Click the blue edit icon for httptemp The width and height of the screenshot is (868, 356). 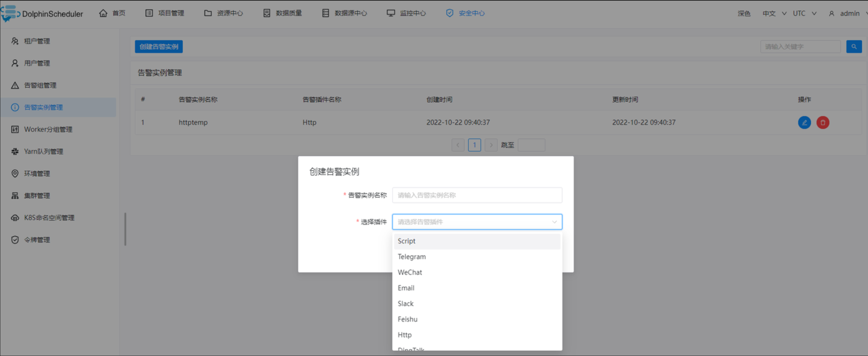point(804,122)
